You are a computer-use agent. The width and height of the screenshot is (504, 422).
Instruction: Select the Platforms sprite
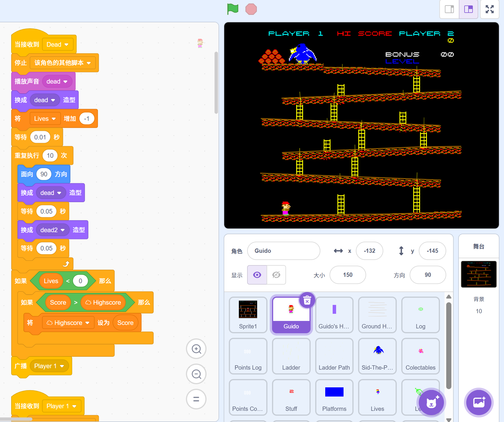click(334, 397)
